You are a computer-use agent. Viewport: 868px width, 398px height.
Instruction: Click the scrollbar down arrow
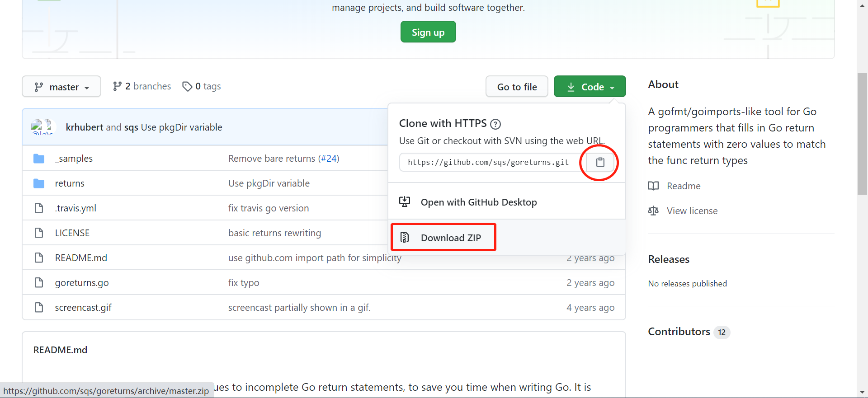coord(862,392)
